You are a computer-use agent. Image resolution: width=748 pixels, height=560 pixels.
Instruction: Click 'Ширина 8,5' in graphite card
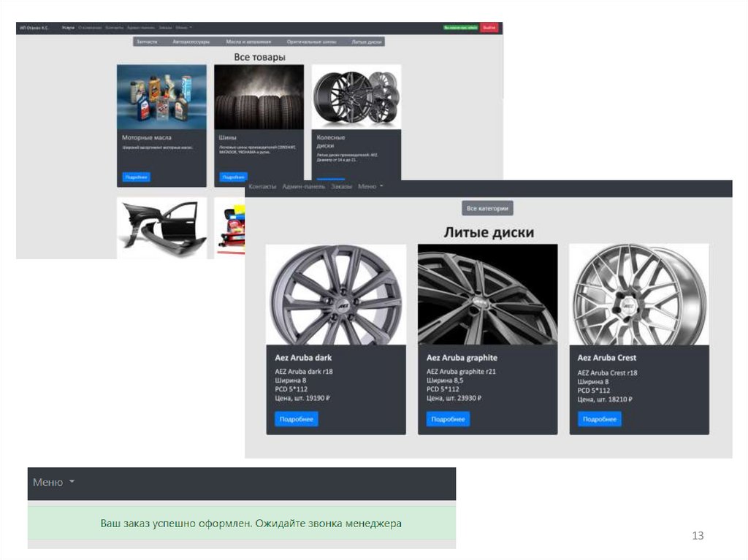(445, 380)
